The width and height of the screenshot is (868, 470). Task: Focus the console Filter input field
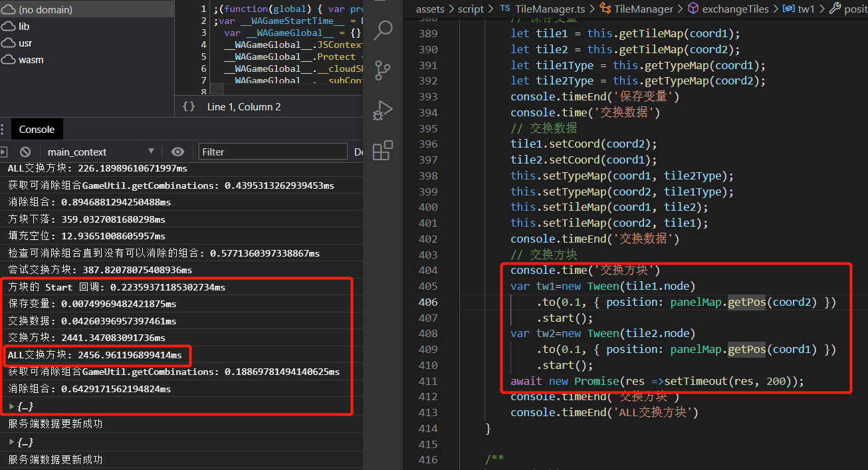pyautogui.click(x=272, y=152)
